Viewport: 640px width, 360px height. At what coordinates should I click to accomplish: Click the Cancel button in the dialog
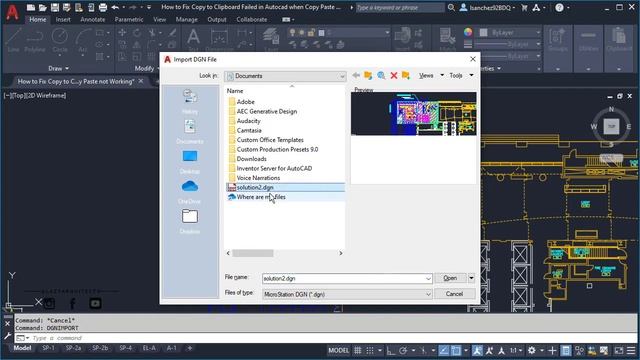pyautogui.click(x=454, y=294)
